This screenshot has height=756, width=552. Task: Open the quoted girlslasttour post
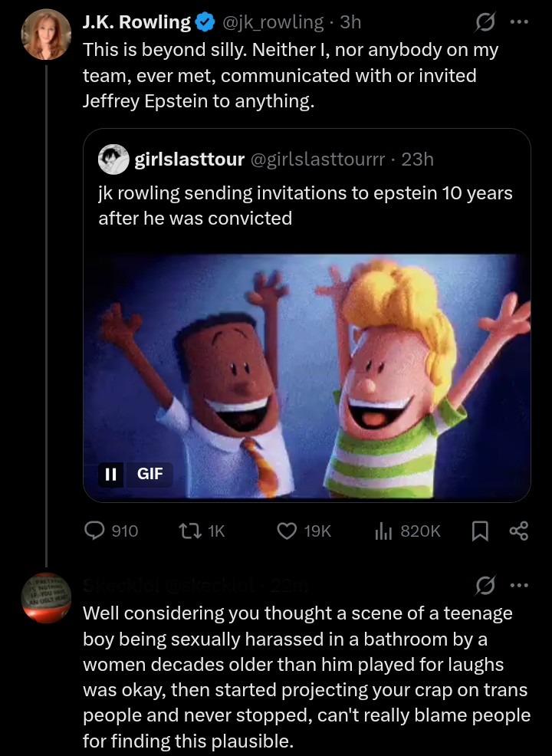click(x=307, y=207)
